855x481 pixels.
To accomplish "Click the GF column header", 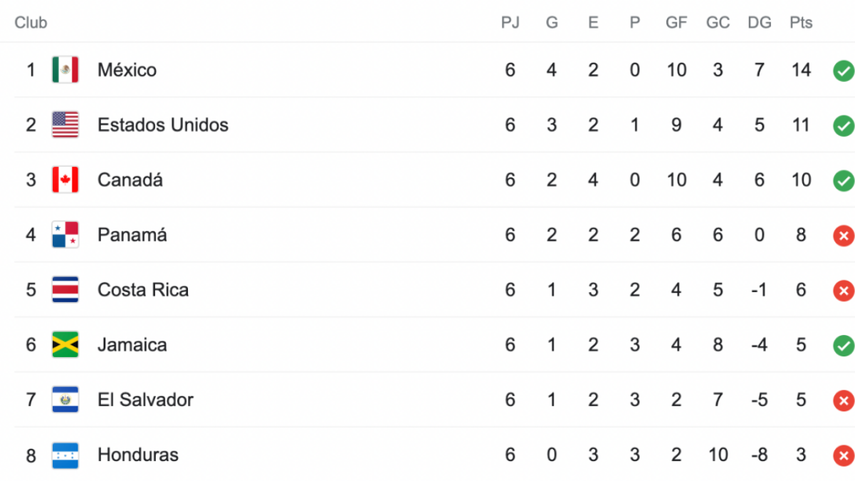I will (x=676, y=22).
